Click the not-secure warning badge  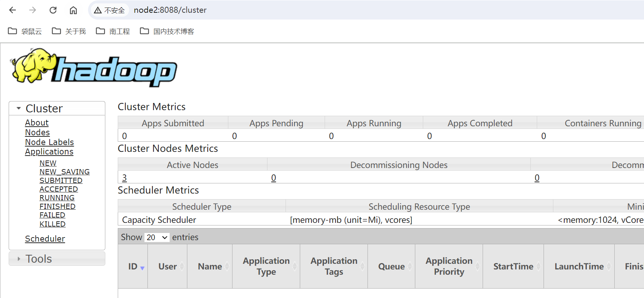[x=109, y=10]
